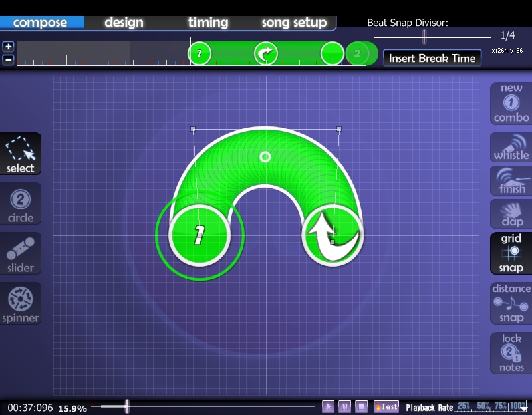Click the Beat Snap Divisor label
Image resolution: width=532 pixels, height=415 pixels.
point(408,23)
